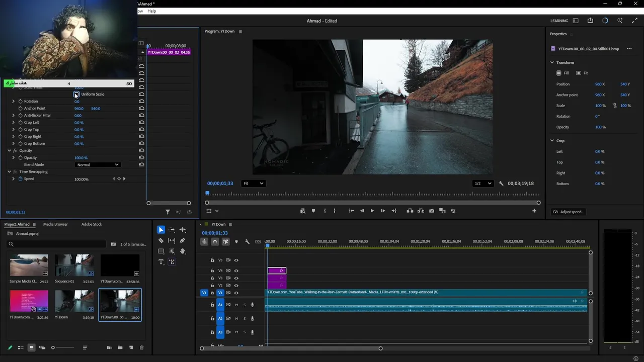Expand the Anti-flicker Filter property
This screenshot has height=362, width=644.
tap(14, 116)
